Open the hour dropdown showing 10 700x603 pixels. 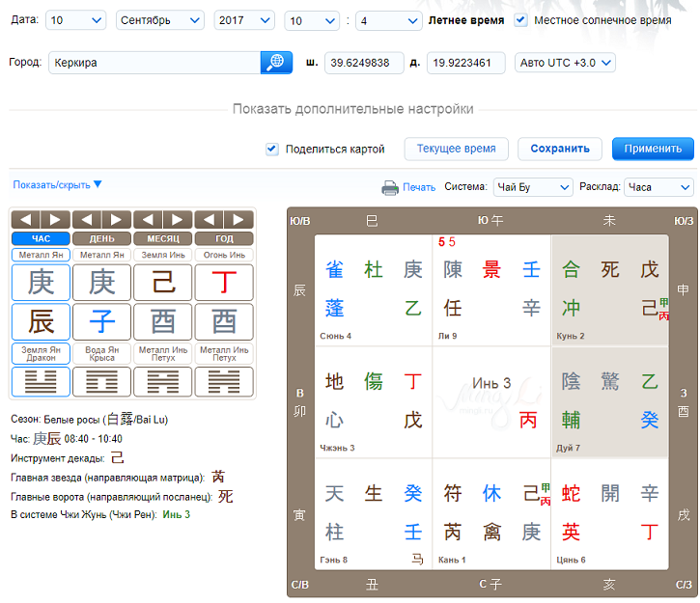312,20
